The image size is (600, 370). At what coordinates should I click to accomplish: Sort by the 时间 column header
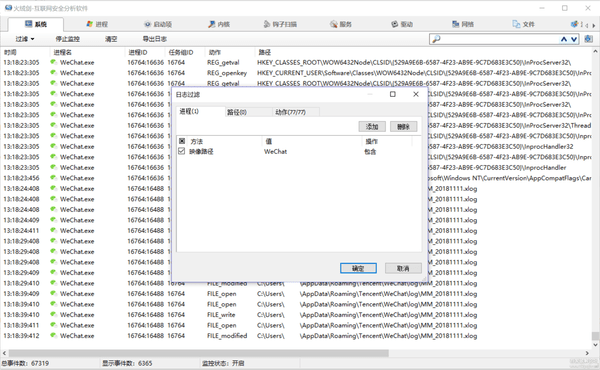(x=10, y=52)
